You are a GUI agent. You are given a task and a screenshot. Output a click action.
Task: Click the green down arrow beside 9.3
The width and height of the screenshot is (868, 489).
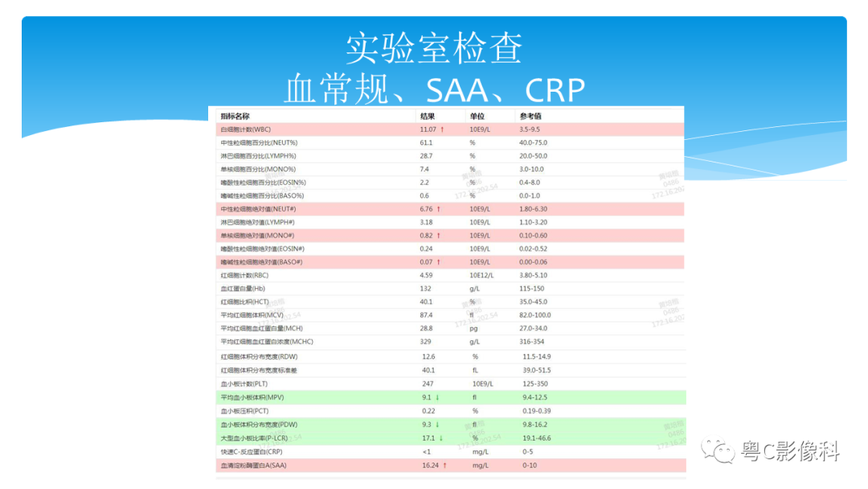[437, 425]
